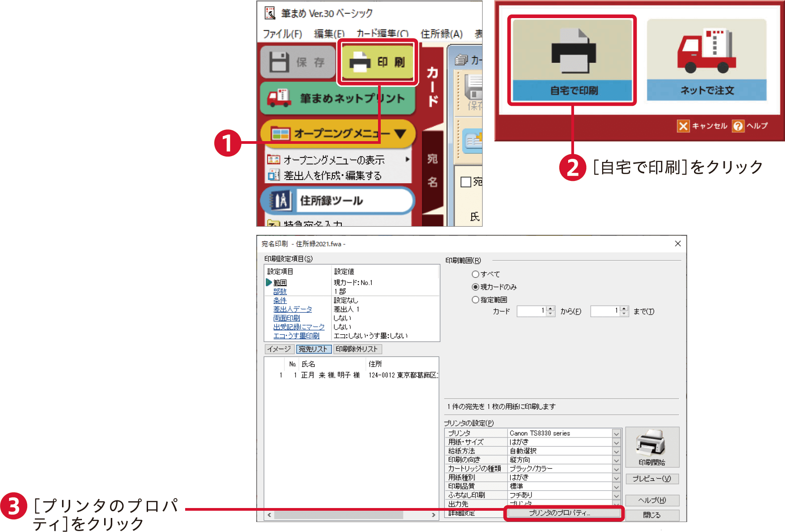Increase the まで(T) card number spinner

[x=624, y=309]
